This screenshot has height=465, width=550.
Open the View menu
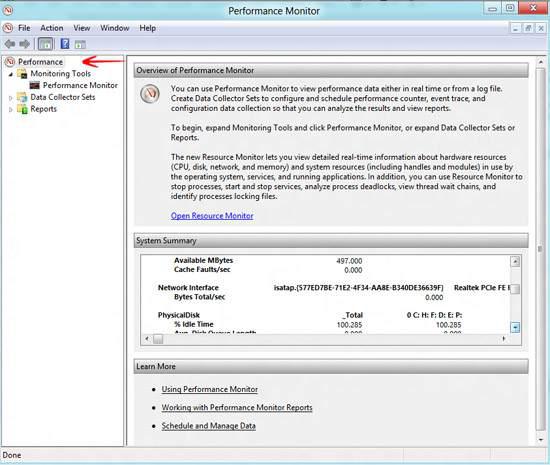[x=82, y=28]
